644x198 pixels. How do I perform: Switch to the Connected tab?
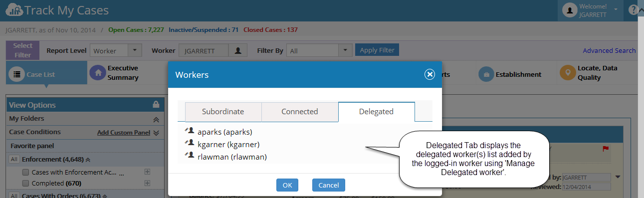300,112
